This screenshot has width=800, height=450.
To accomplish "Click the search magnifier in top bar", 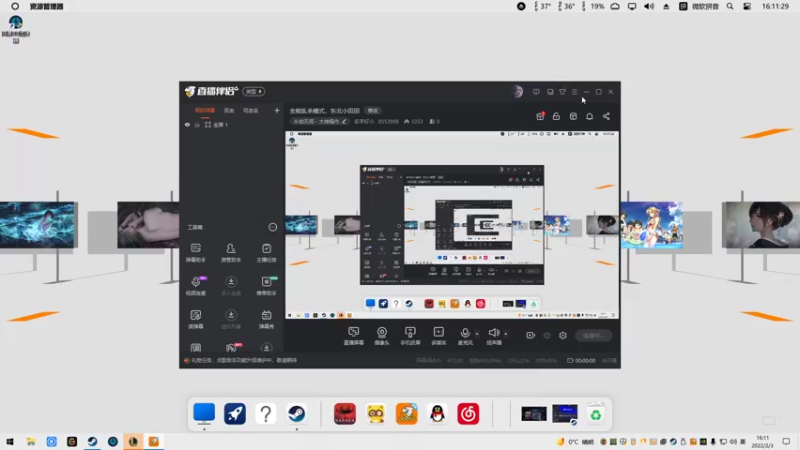I will [x=730, y=7].
